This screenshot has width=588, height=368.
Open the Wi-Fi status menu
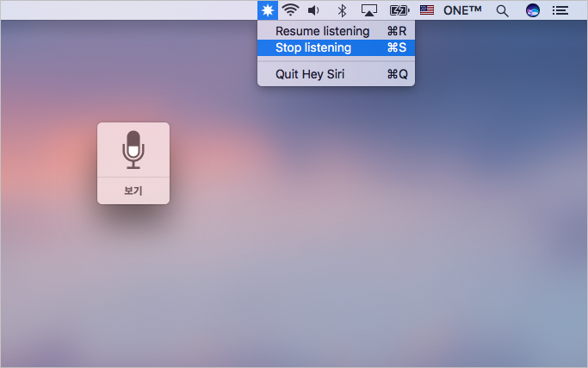pos(290,10)
